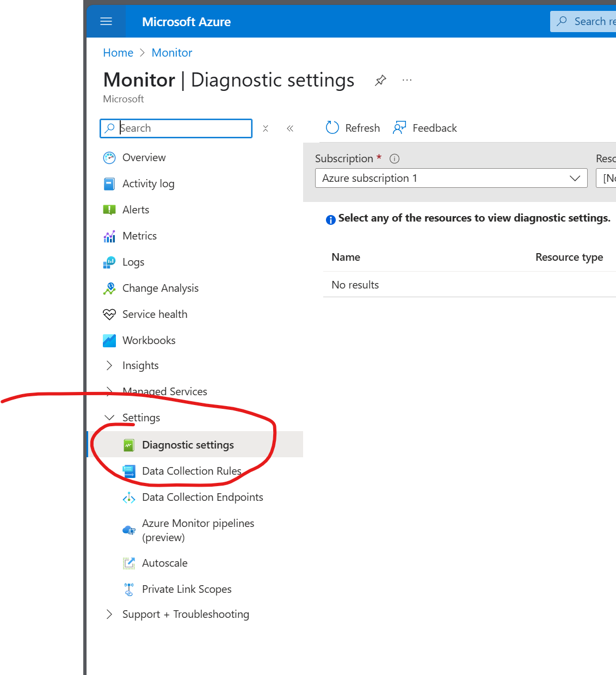Click the Workbooks icon

[109, 341]
